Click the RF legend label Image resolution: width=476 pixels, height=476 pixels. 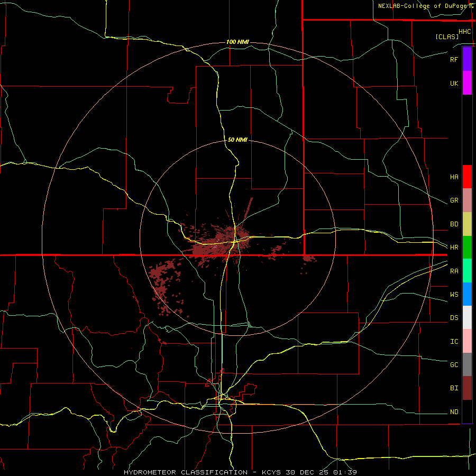(454, 59)
